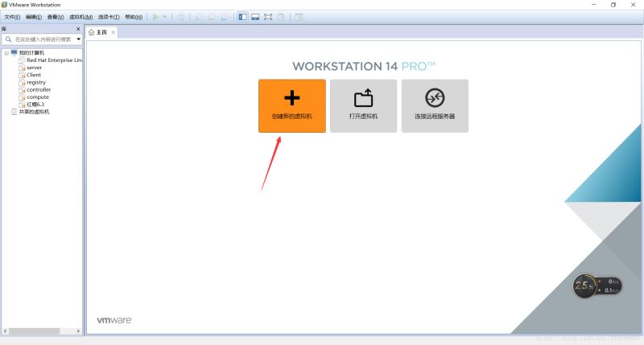The width and height of the screenshot is (644, 345).
Task: Open the power options dropdown arrow
Action: coord(165,17)
